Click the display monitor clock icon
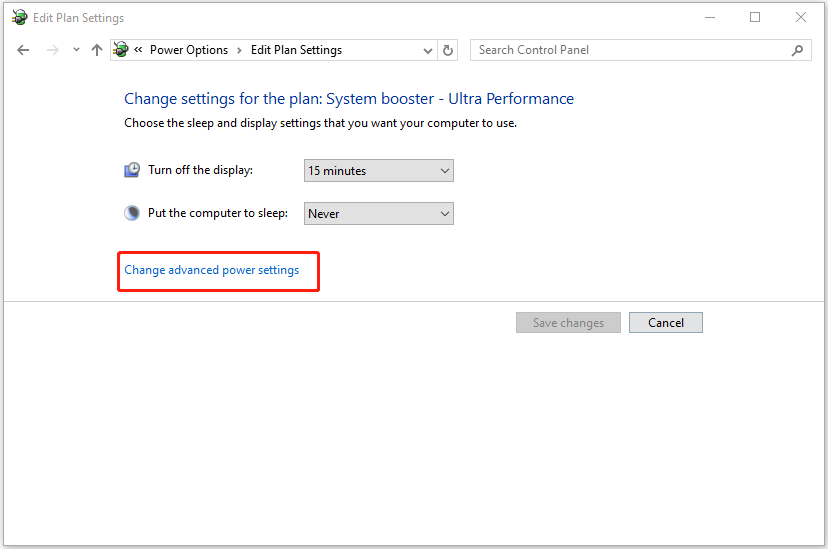The image size is (828, 549). tap(132, 170)
